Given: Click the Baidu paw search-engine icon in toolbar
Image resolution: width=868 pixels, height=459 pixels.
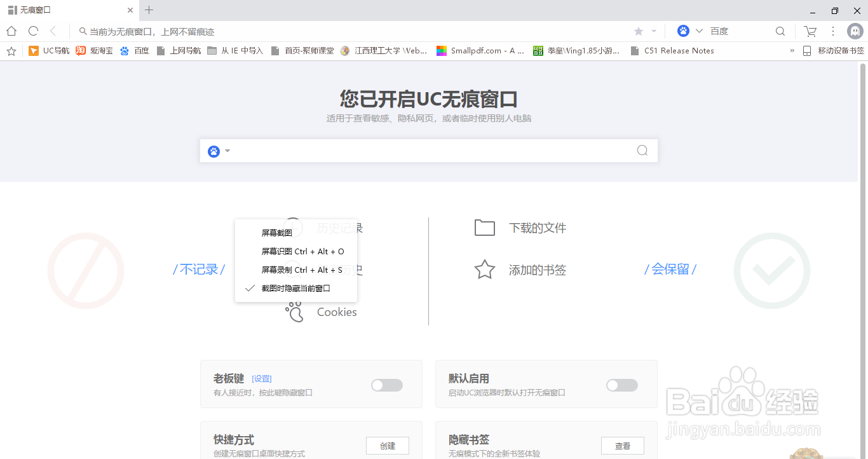Looking at the screenshot, I should pyautogui.click(x=683, y=31).
